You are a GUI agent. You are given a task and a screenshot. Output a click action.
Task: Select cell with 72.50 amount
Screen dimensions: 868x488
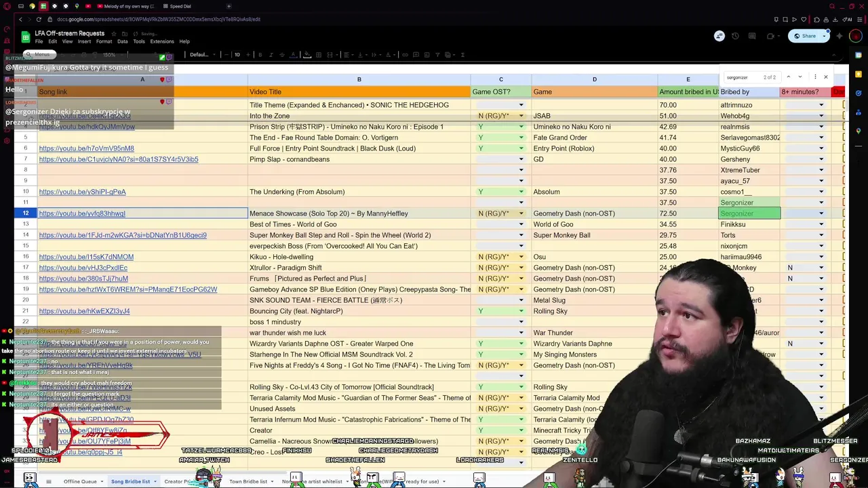point(688,213)
